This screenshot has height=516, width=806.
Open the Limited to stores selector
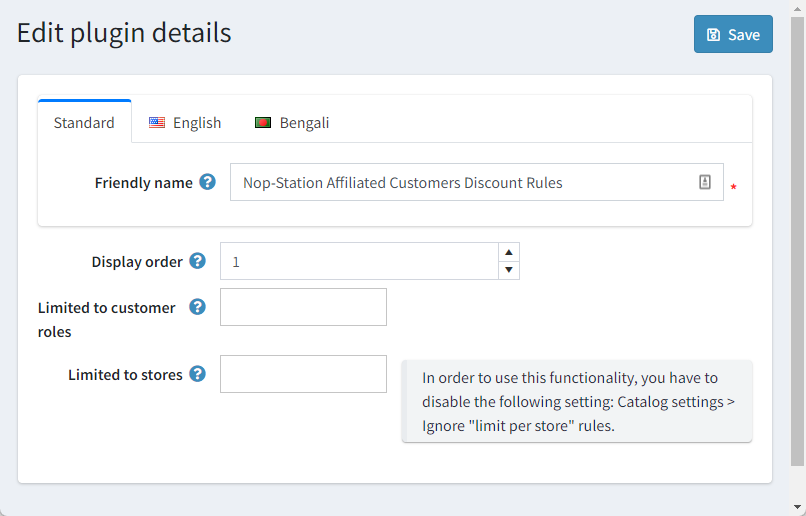coord(303,374)
